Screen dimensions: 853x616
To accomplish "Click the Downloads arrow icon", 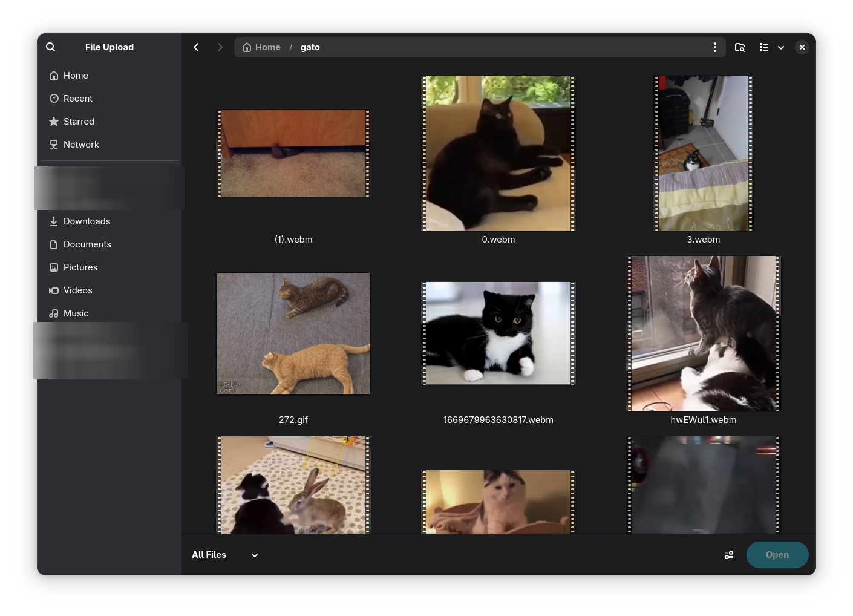I will tap(54, 221).
